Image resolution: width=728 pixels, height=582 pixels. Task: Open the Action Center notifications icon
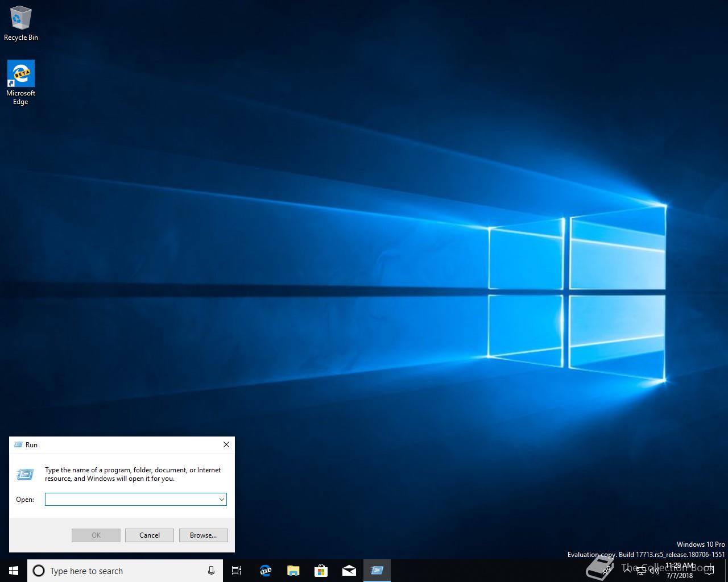pos(709,571)
